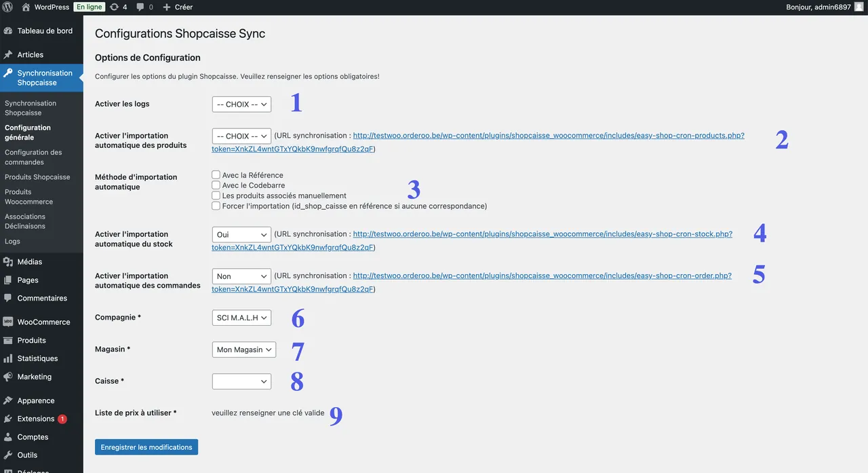
Task: Click the updates icon showing 4
Action: [x=115, y=7]
